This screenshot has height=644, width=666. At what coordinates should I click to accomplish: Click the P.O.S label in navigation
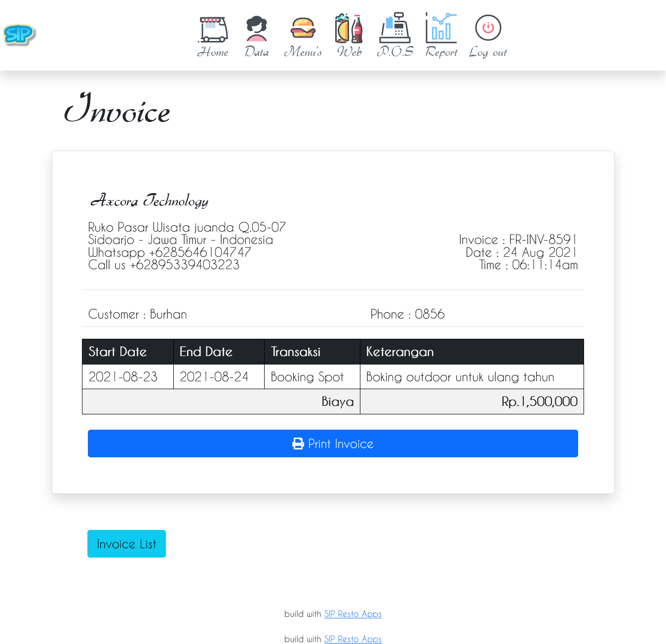[x=395, y=52]
